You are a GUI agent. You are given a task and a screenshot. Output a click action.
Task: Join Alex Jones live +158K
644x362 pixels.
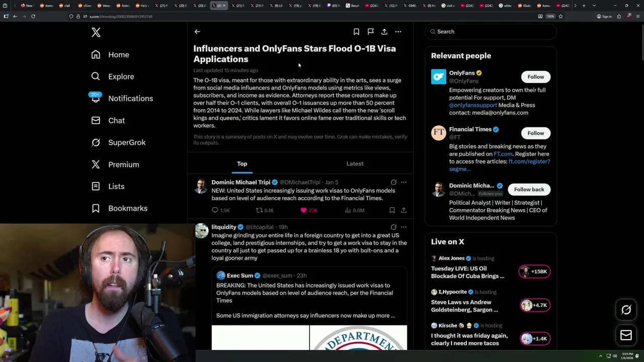tap(534, 271)
